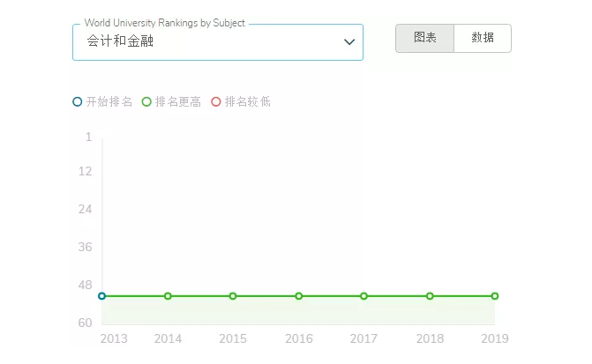Open the 会计和金融 subject dropdown

point(218,42)
